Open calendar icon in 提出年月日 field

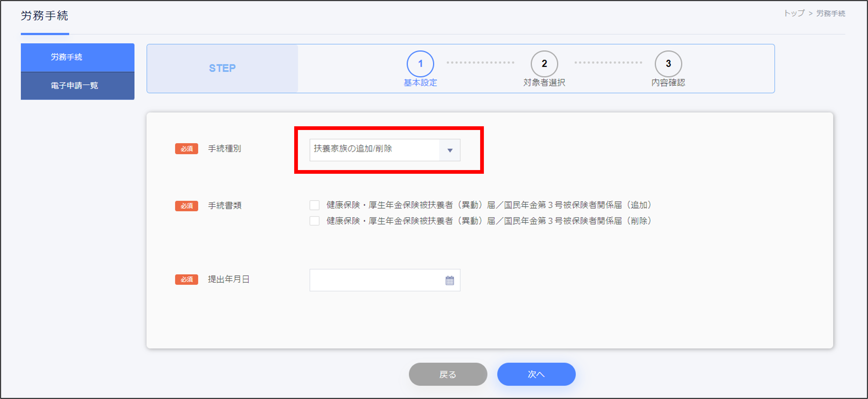pos(449,280)
